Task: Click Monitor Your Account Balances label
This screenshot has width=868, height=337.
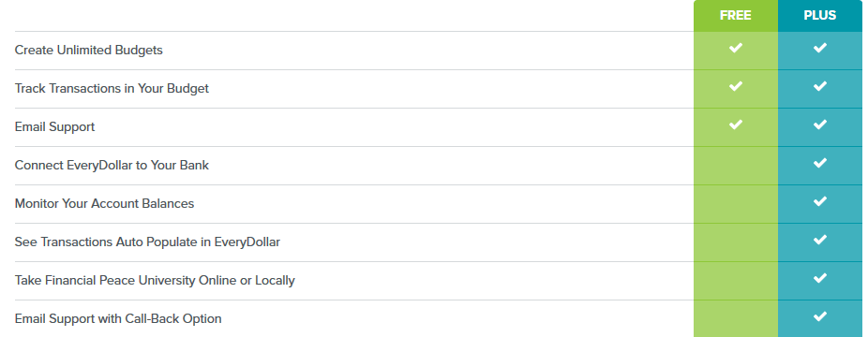Action: click(x=104, y=203)
